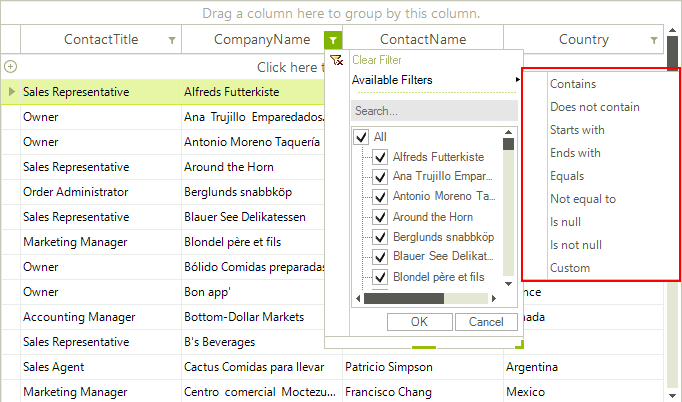Click filter list scroll up arrow
The width and height of the screenshot is (682, 402).
508,132
